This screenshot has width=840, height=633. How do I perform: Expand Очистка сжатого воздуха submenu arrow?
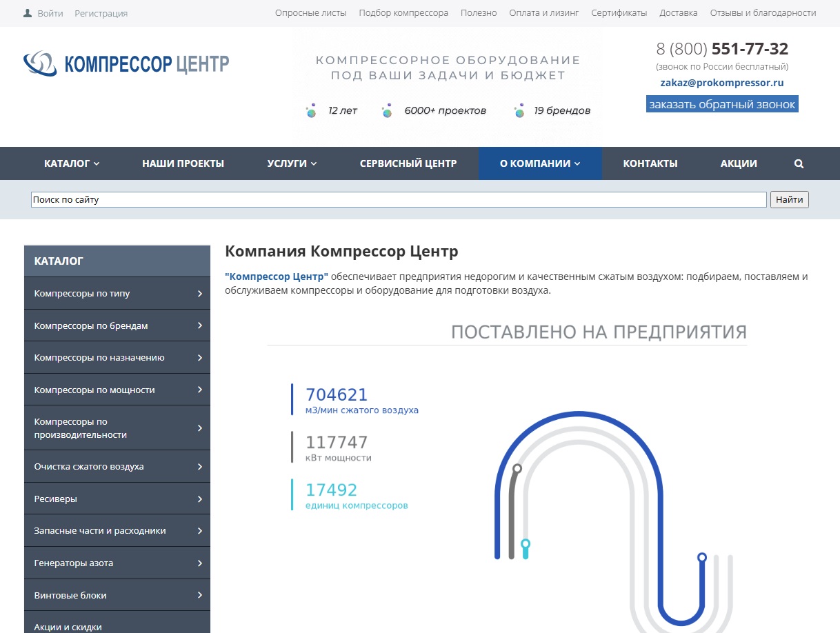tap(200, 467)
